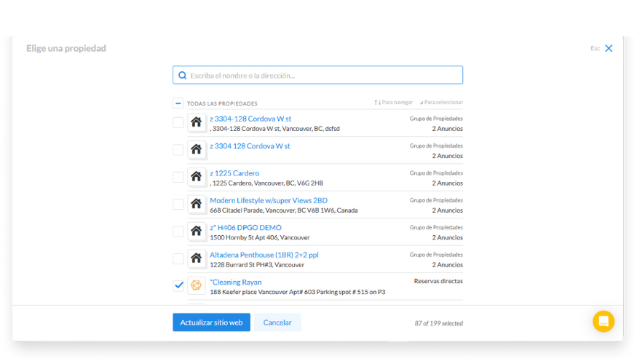Image resolution: width=637 pixels, height=364 pixels.
Task: Click house icon for z 3304-128 Cordova W st
Action: point(196,122)
